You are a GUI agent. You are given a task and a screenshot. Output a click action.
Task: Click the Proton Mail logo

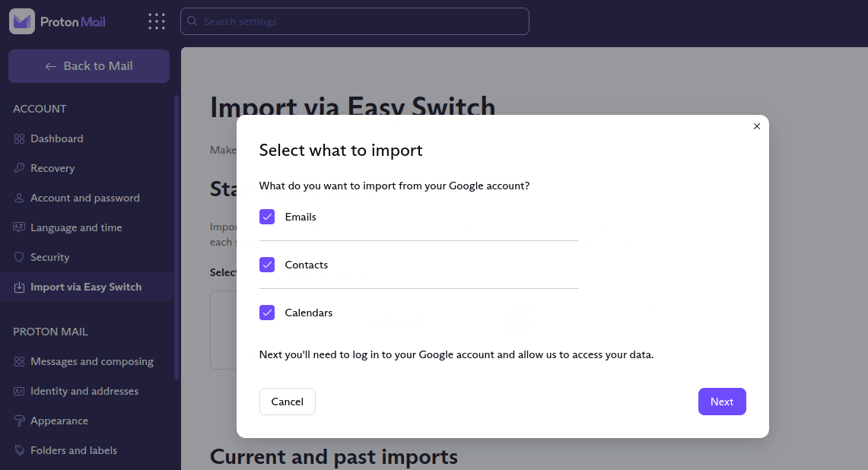coord(57,21)
